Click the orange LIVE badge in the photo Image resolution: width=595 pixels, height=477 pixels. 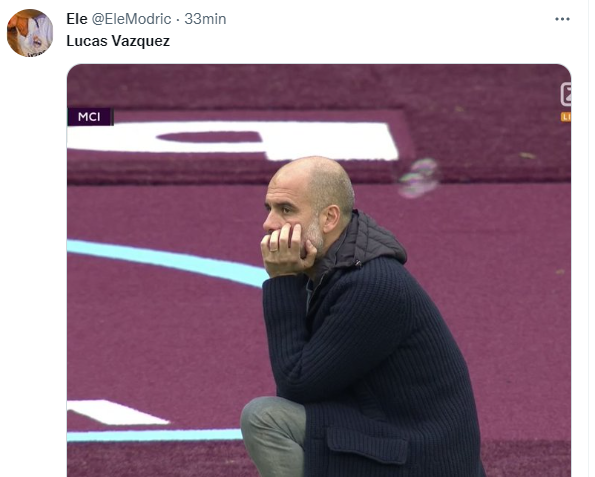566,117
